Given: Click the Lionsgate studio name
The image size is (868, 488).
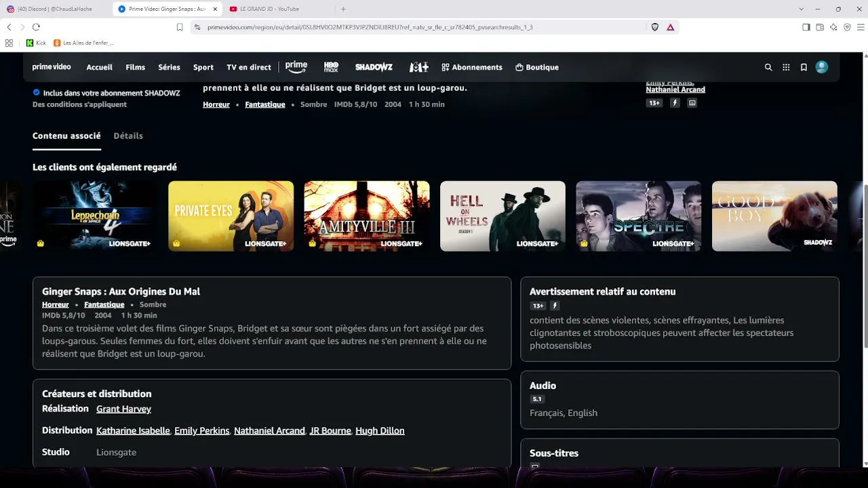Looking at the screenshot, I should click(x=116, y=453).
